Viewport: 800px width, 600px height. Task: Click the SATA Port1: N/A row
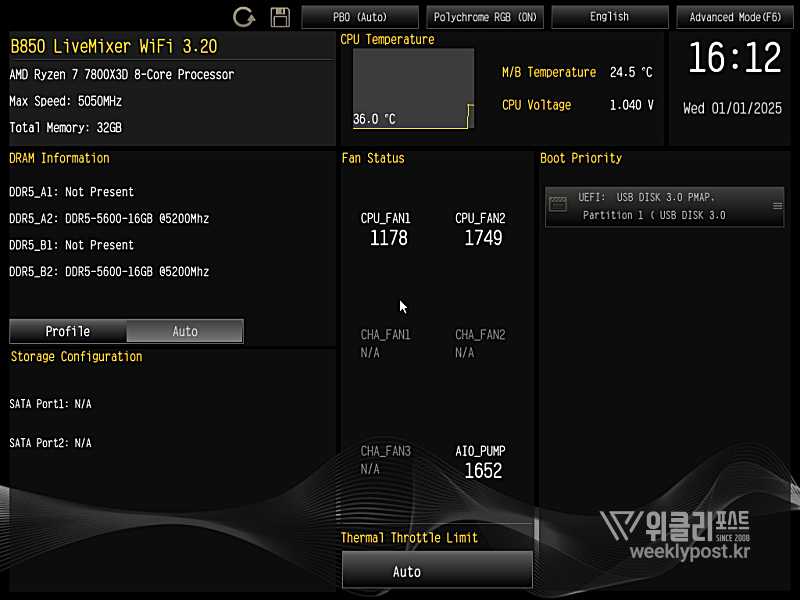tap(51, 404)
